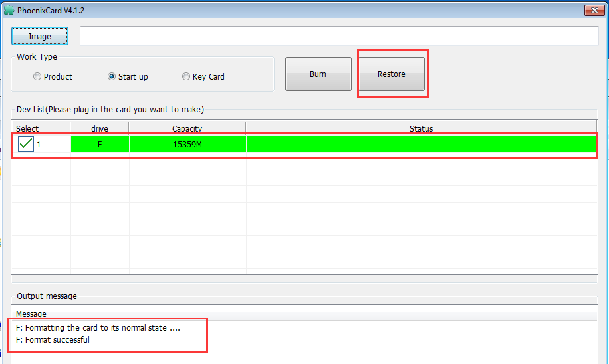
Task: Click the 'Format successful' message line
Action: [x=53, y=340]
